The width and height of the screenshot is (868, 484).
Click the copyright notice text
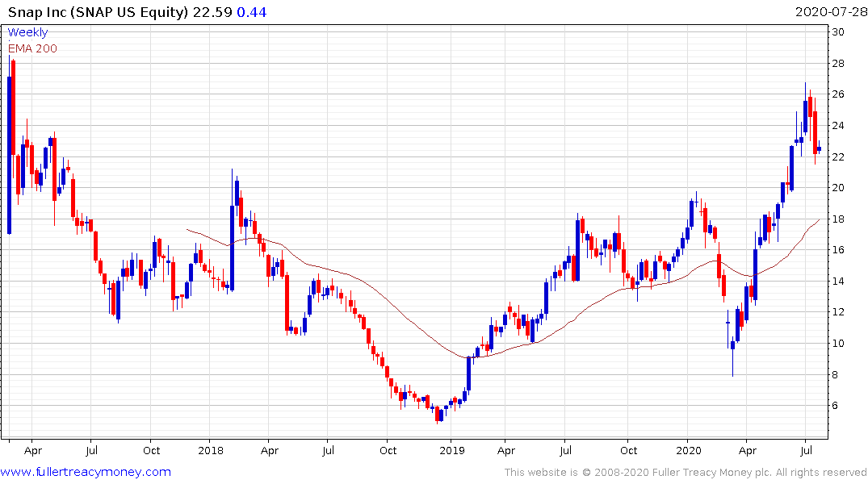(686, 473)
